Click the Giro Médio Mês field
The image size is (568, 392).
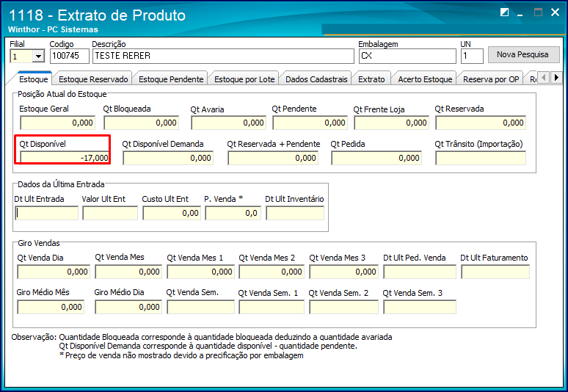tap(51, 307)
